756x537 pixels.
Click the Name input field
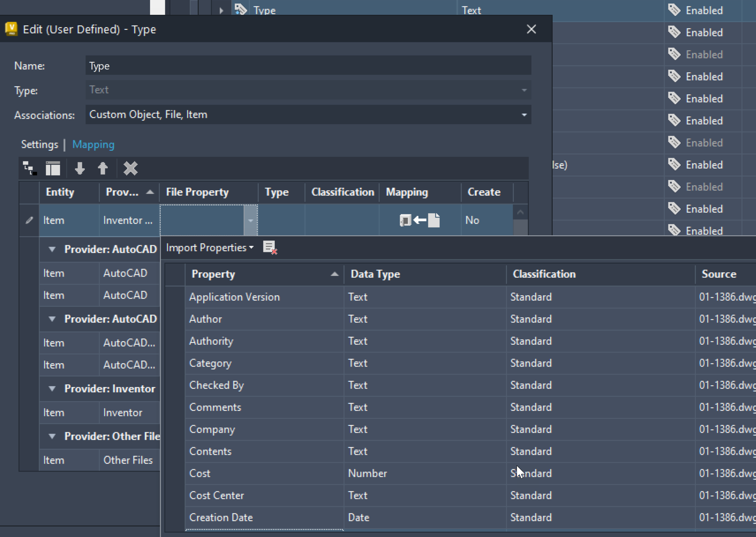tap(308, 66)
